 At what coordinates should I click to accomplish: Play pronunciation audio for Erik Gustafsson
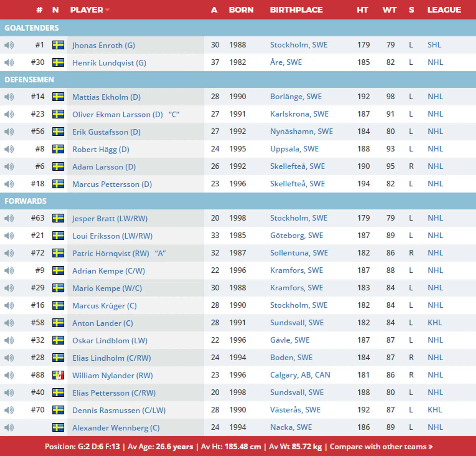tap(9, 132)
